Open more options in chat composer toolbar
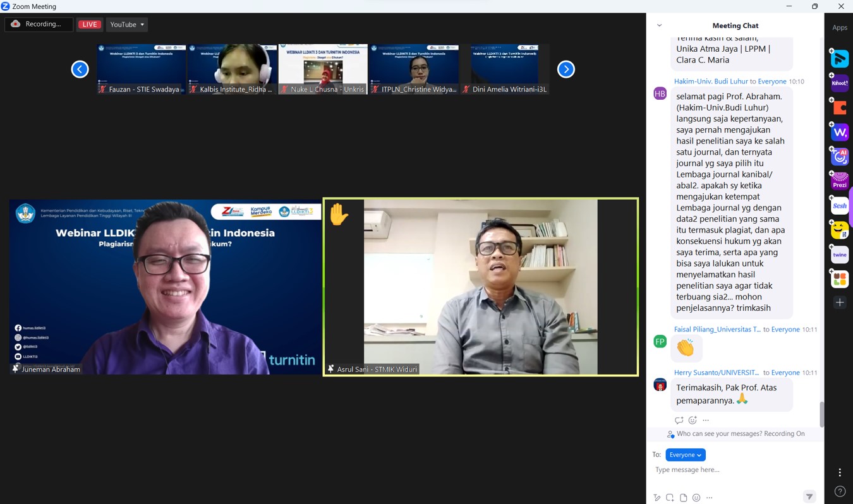The height and width of the screenshot is (504, 853). (x=710, y=498)
